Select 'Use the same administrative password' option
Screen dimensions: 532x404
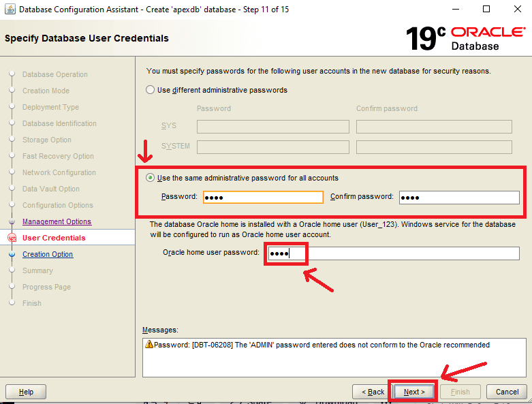(x=151, y=178)
